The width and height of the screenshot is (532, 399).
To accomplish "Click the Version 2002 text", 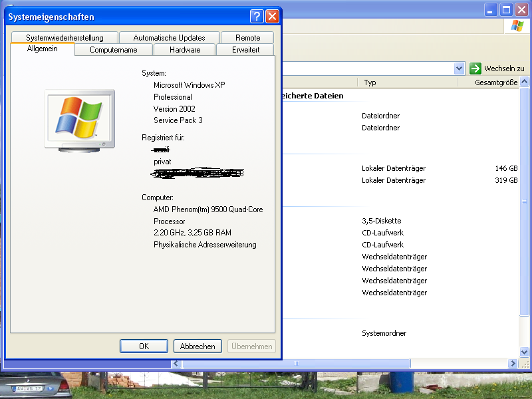I will tap(174, 109).
